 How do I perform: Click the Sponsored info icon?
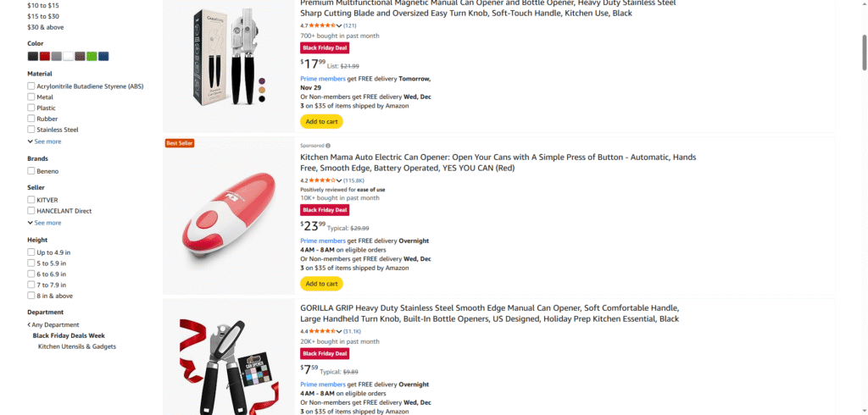[328, 146]
